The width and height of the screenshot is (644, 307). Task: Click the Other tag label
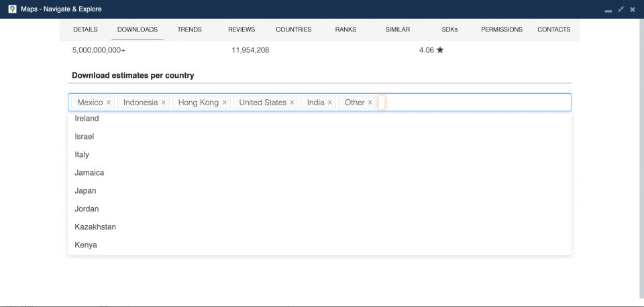pyautogui.click(x=354, y=103)
